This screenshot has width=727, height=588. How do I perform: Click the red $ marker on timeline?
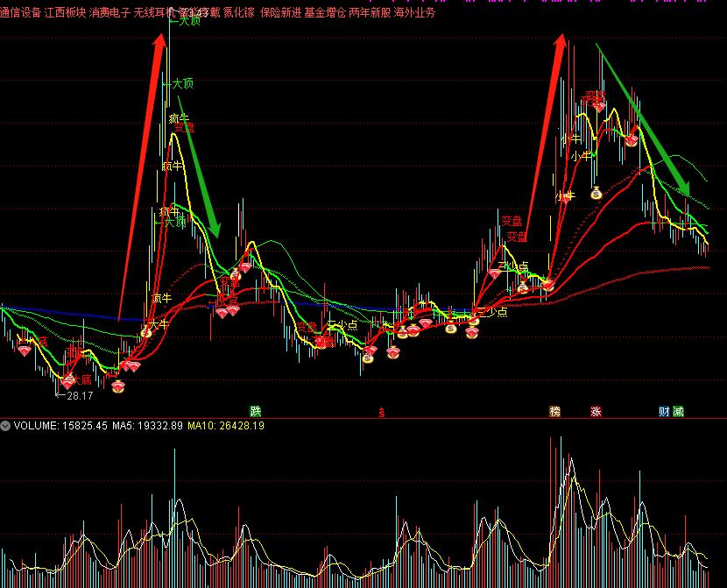pos(381,412)
